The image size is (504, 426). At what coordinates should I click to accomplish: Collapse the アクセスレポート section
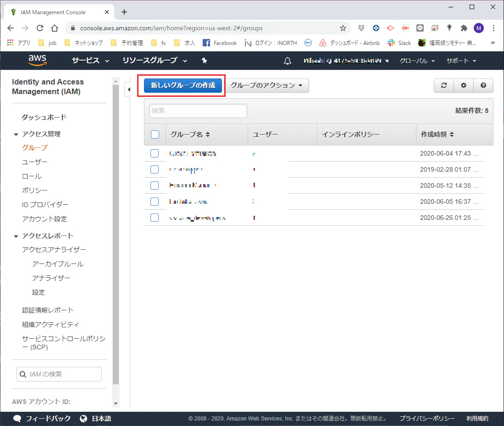(x=16, y=236)
